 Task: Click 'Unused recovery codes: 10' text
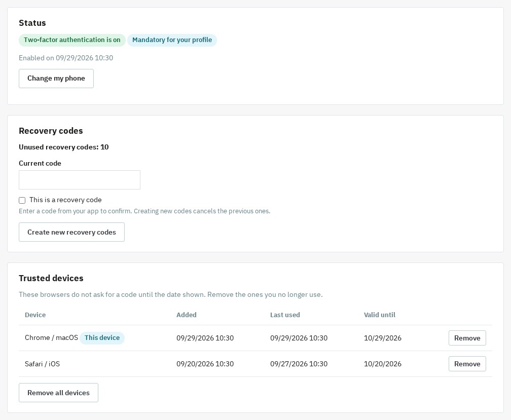pyautogui.click(x=63, y=147)
